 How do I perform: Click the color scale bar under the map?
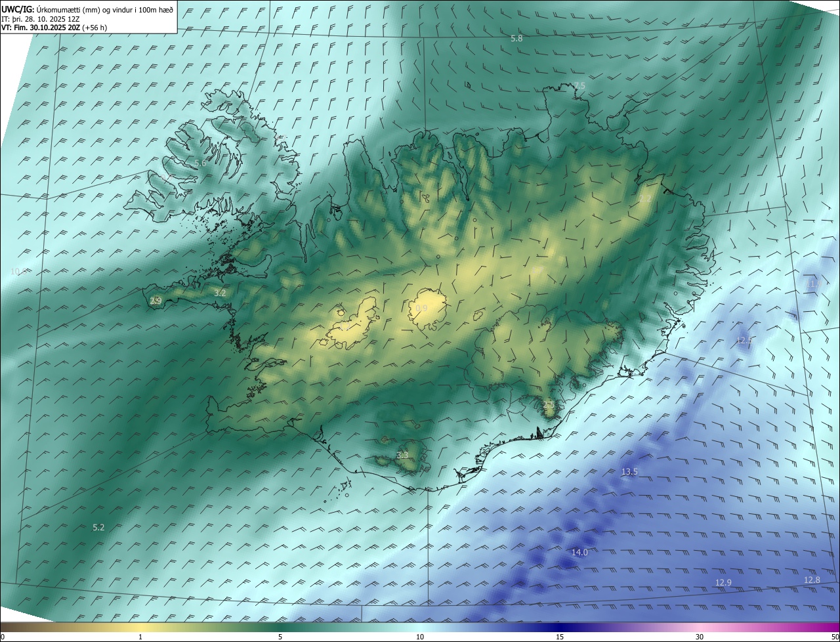420,627
